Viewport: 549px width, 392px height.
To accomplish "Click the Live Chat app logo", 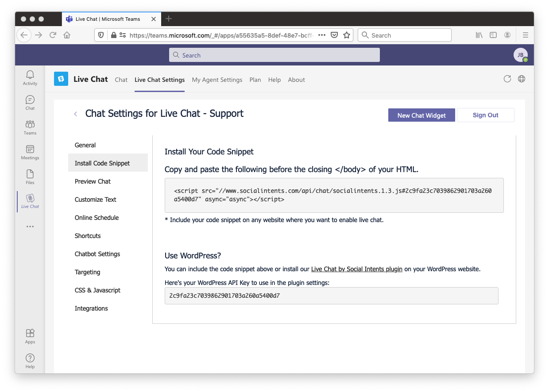I will coord(61,79).
